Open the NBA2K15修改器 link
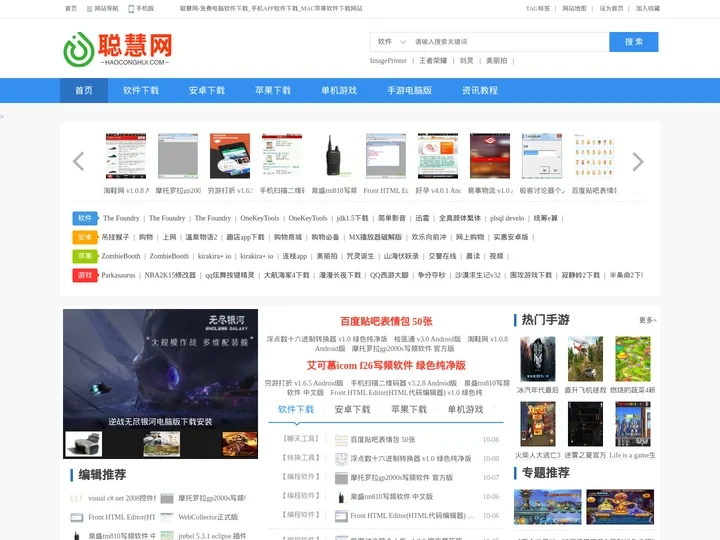Viewport: 720px width, 540px height. (x=170, y=275)
